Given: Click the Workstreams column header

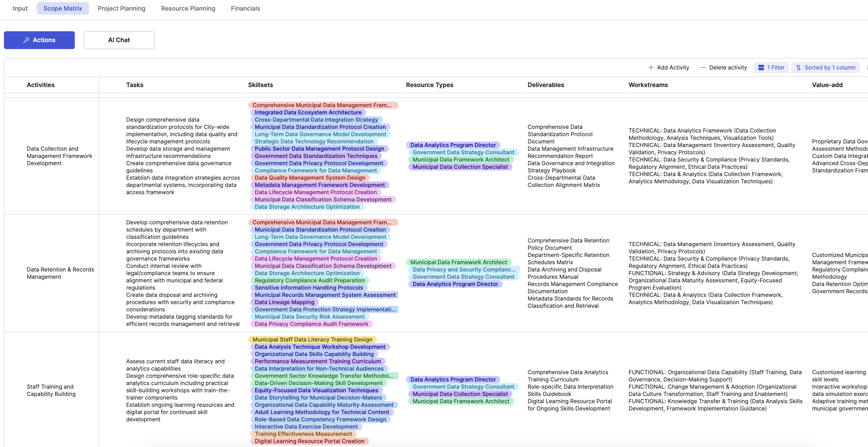Looking at the screenshot, I should pos(648,85).
